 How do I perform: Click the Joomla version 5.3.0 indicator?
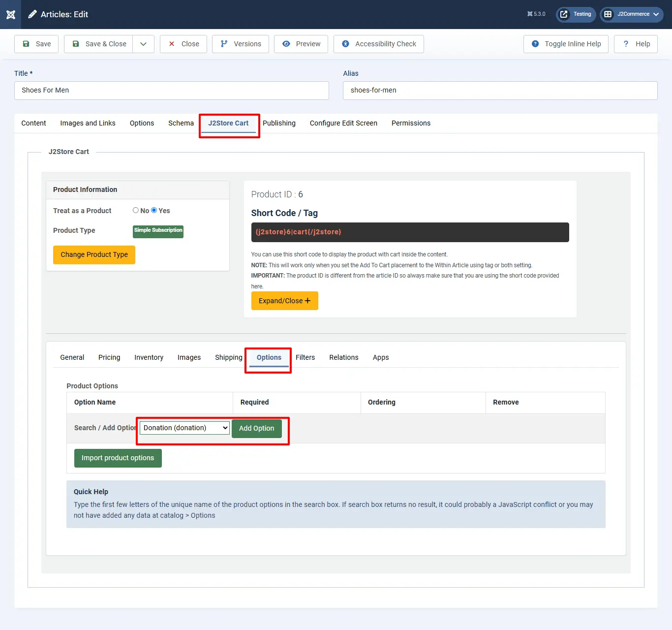[536, 14]
